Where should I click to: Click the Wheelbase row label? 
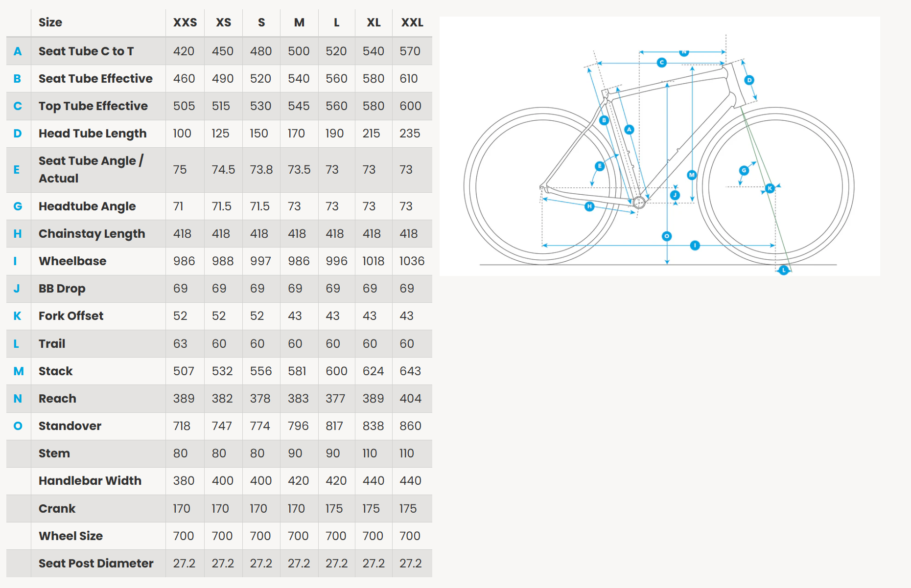pyautogui.click(x=72, y=261)
